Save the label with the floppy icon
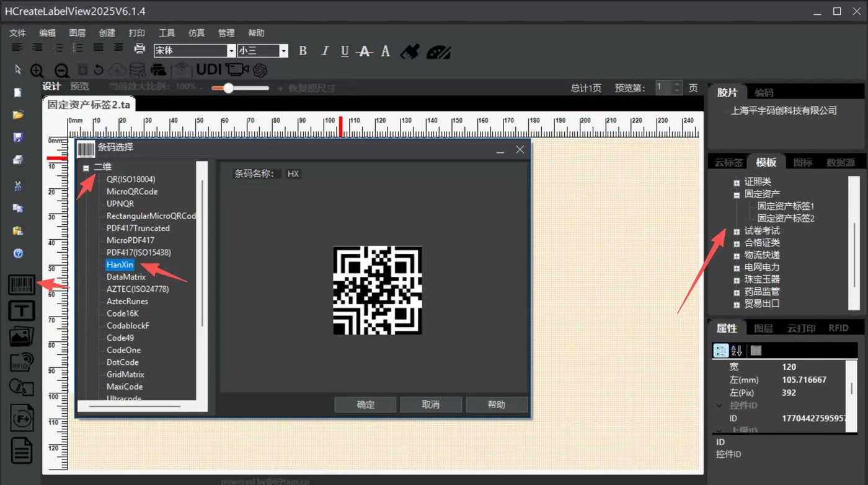The image size is (868, 485). [x=18, y=138]
